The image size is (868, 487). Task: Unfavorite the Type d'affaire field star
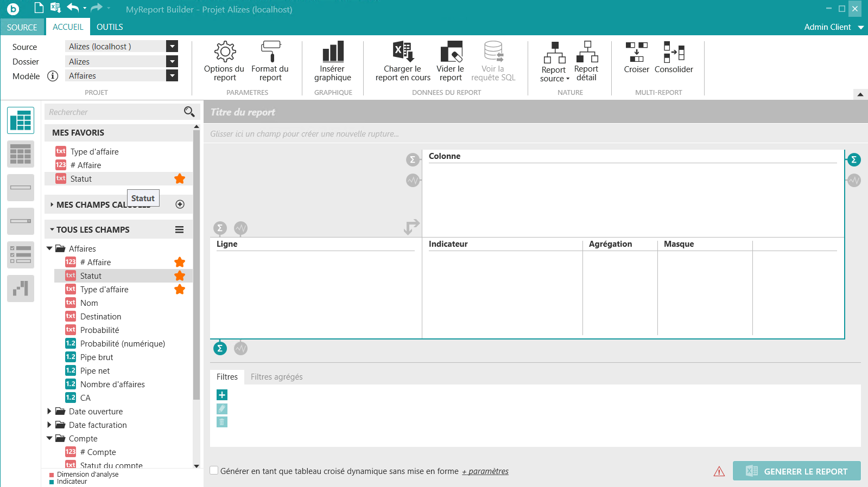click(x=180, y=290)
